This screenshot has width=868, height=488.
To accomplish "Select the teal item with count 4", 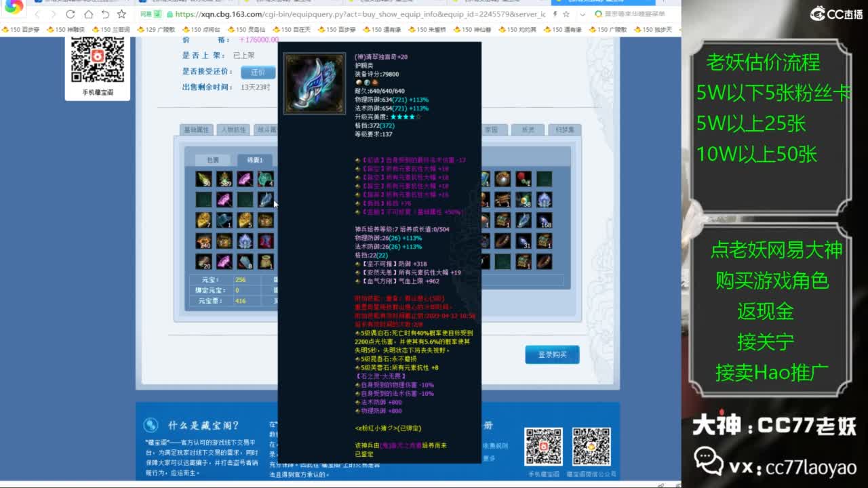I will click(266, 179).
